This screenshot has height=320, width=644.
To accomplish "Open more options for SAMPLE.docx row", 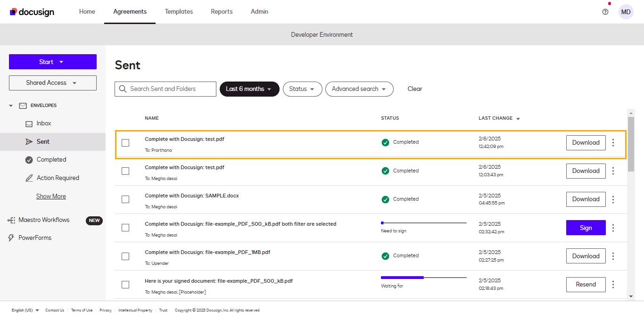I will click(x=613, y=199).
